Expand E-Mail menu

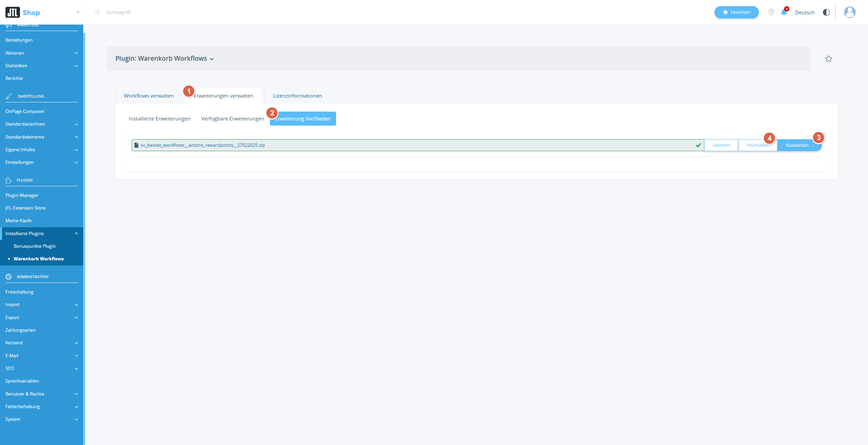coord(42,356)
